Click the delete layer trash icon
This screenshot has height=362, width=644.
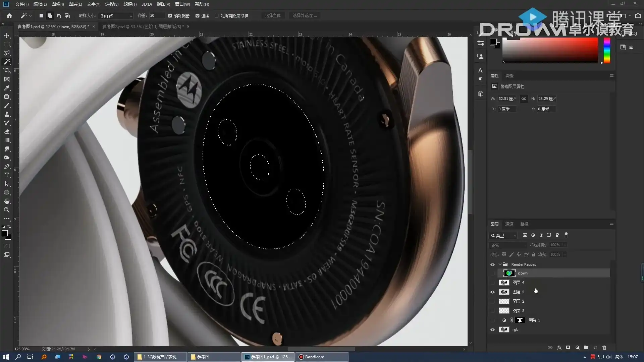click(x=604, y=348)
